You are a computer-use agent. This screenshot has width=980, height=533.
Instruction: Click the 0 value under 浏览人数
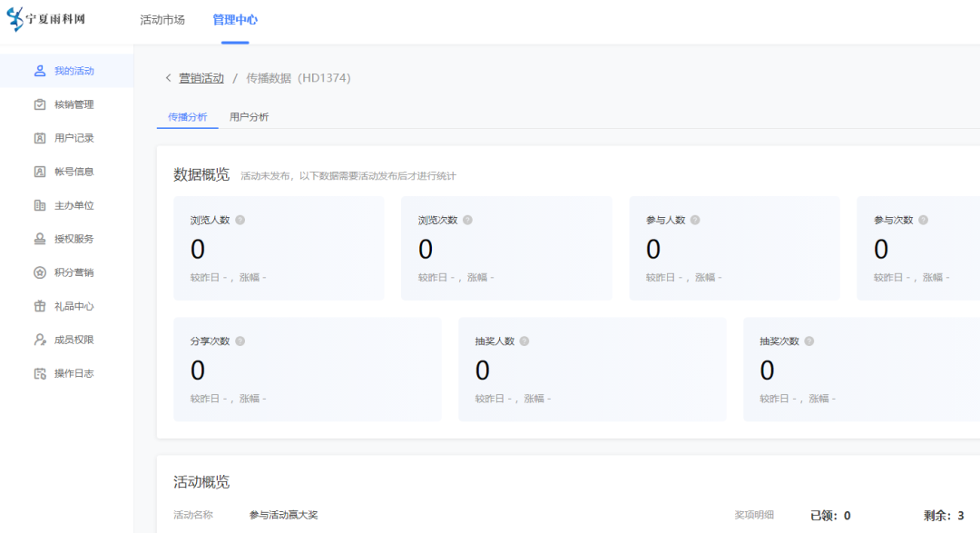pos(198,250)
